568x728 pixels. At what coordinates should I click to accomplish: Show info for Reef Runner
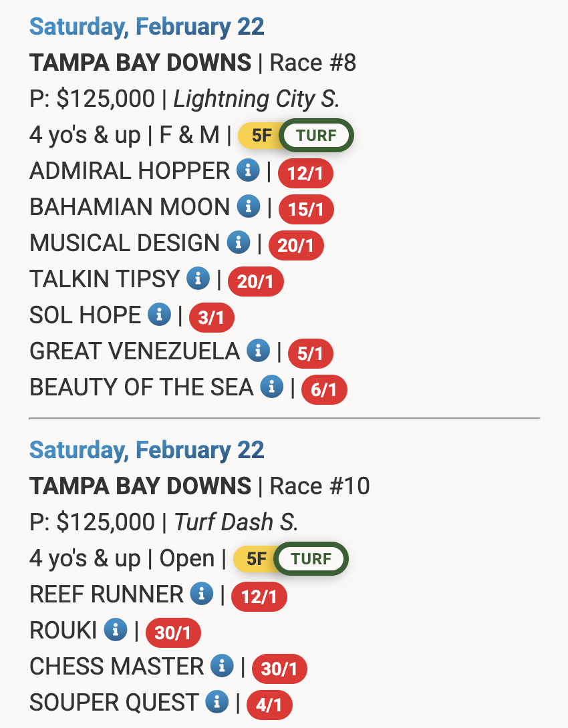tap(202, 593)
